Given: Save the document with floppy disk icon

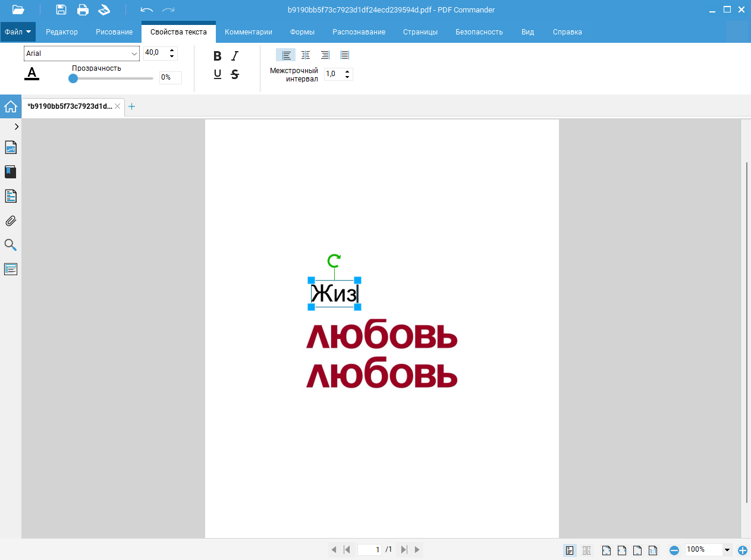Looking at the screenshot, I should click(61, 10).
